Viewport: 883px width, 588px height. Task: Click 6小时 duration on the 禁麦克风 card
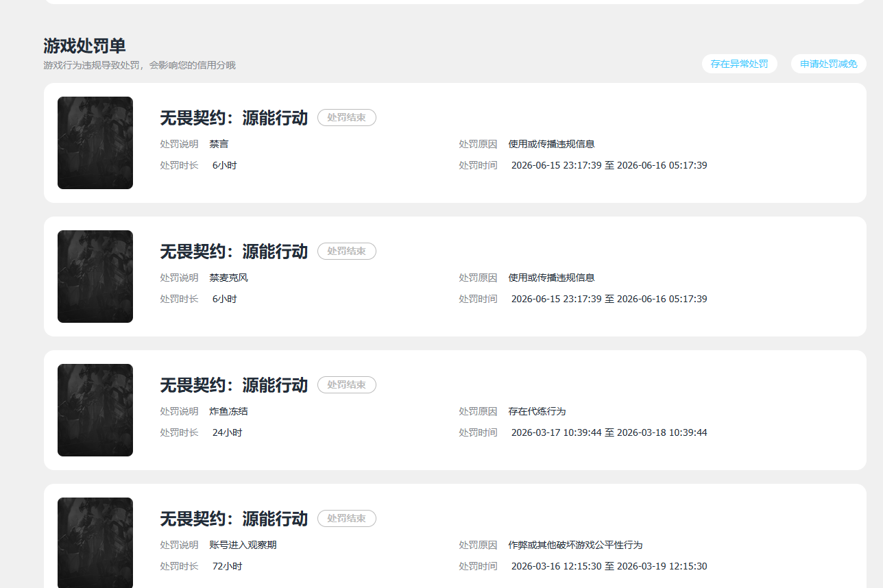point(224,299)
